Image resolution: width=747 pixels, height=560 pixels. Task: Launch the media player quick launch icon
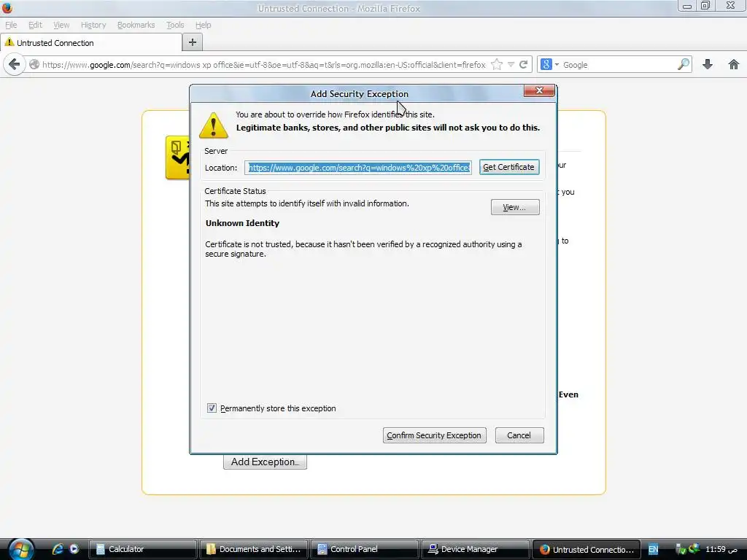tap(74, 549)
